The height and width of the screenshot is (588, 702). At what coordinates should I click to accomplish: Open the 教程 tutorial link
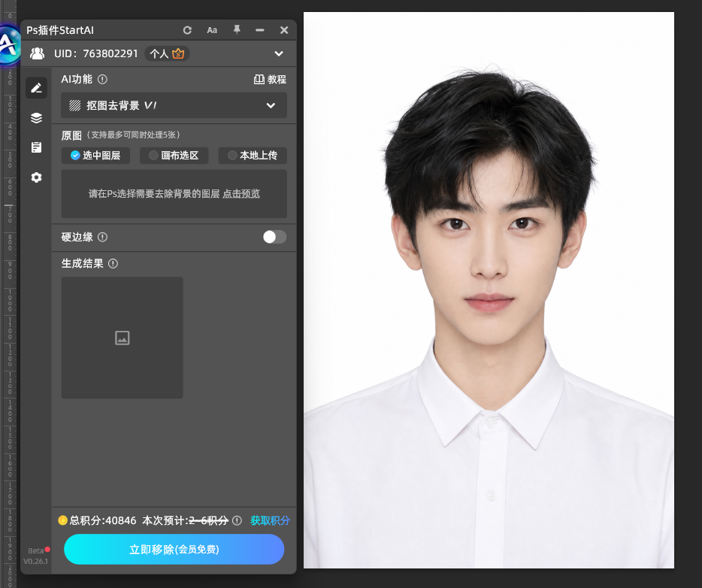click(270, 79)
